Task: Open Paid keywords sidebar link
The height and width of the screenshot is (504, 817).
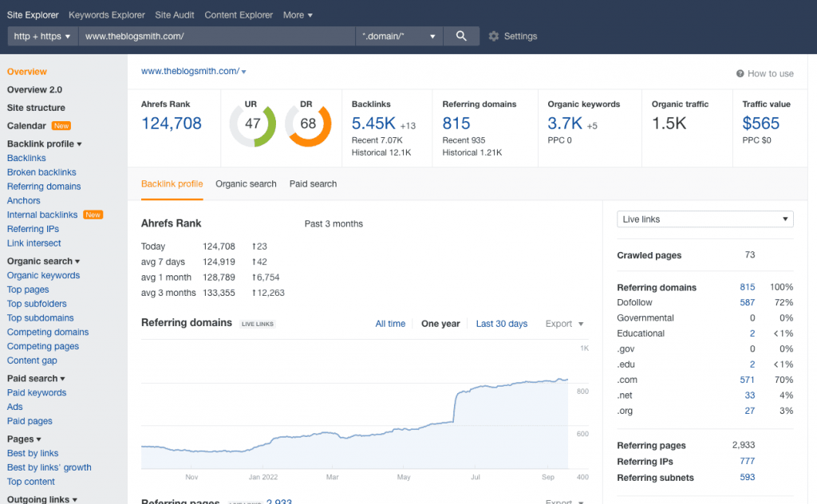Action: [x=37, y=392]
